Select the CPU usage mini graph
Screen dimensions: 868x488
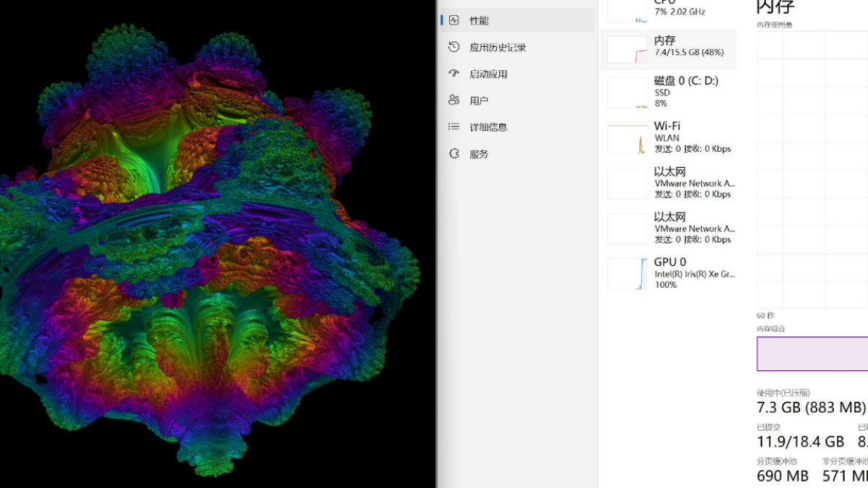click(x=627, y=11)
